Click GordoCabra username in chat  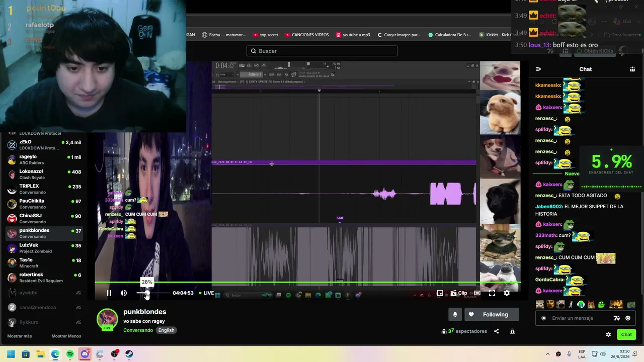pos(549,280)
